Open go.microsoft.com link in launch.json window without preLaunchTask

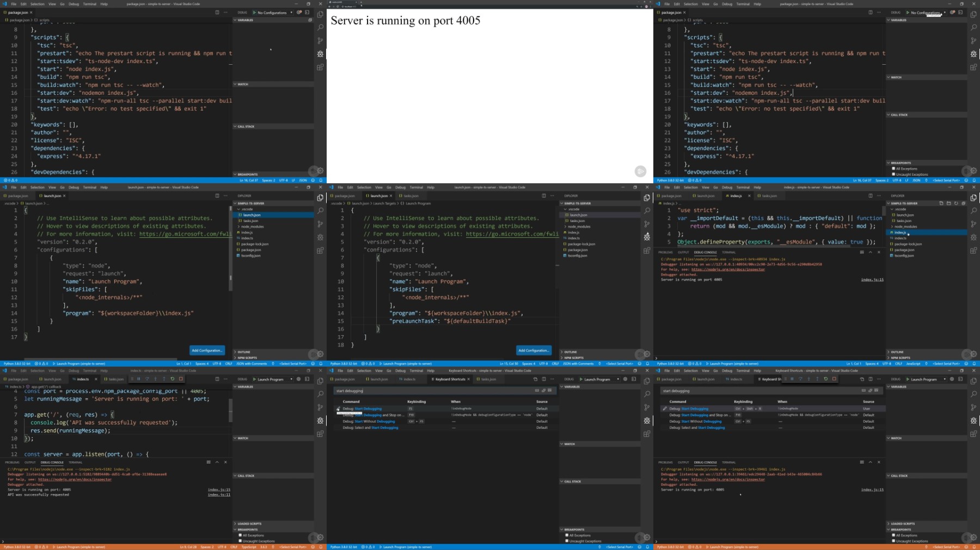click(185, 234)
